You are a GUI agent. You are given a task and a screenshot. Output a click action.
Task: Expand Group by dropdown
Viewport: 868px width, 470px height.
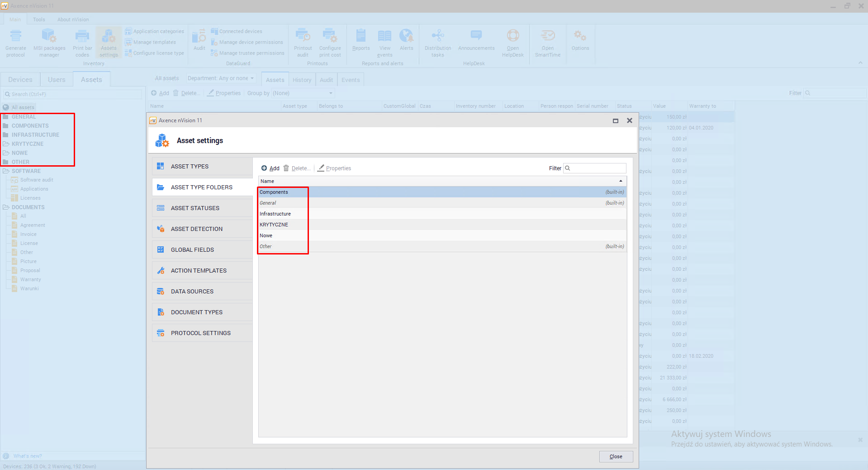click(303, 93)
